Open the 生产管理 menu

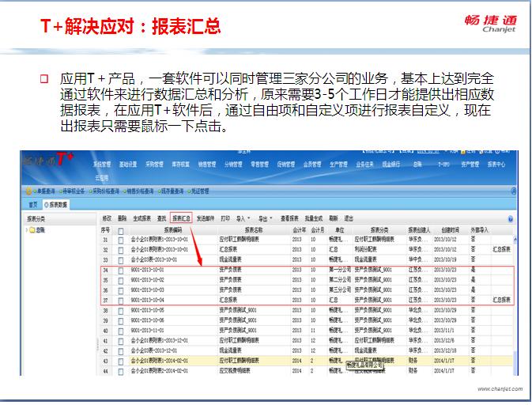(338, 165)
